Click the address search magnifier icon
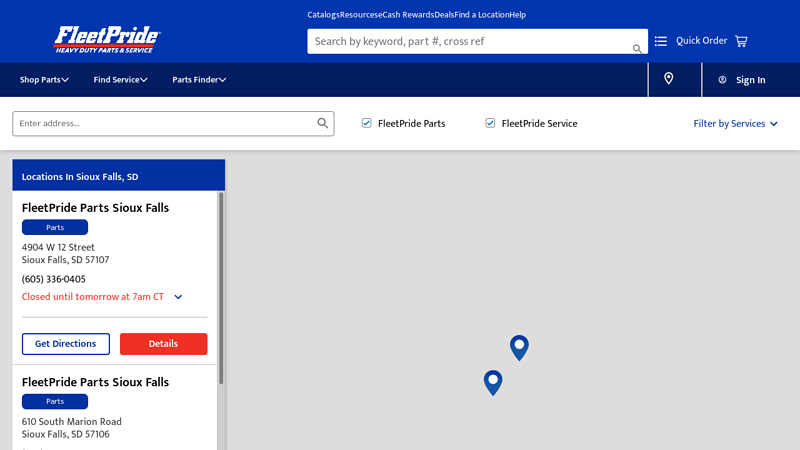 323,123
